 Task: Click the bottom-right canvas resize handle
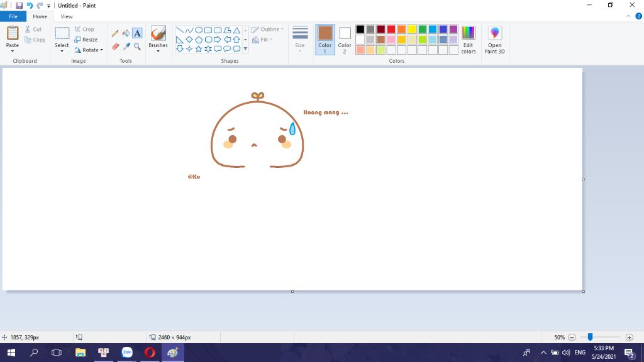[583, 292]
